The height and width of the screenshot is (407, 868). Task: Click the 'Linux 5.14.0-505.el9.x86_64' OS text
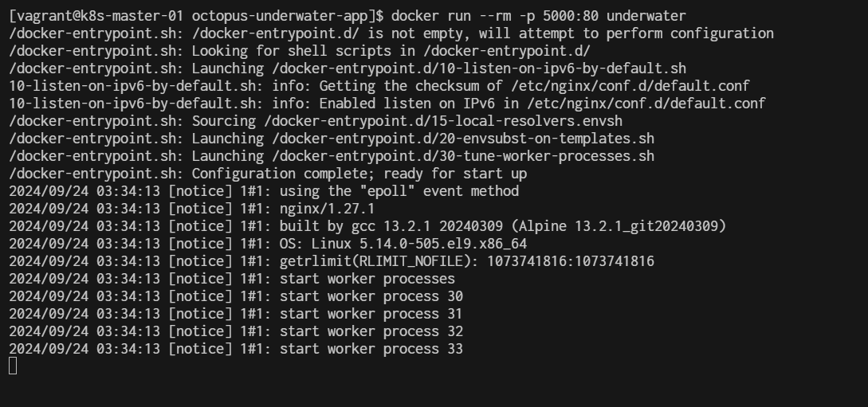click(x=419, y=244)
